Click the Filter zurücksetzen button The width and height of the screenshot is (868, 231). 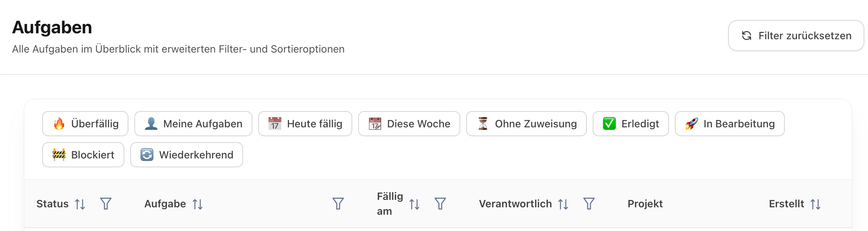(x=796, y=36)
